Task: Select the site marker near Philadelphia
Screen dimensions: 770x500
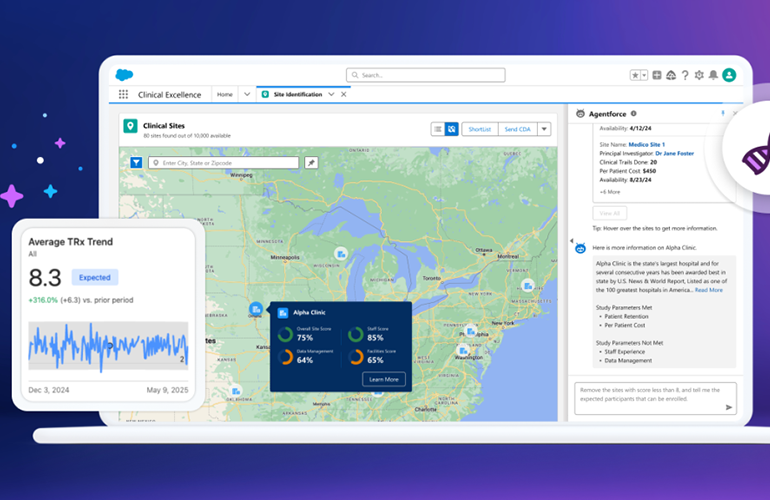Action: [470, 332]
